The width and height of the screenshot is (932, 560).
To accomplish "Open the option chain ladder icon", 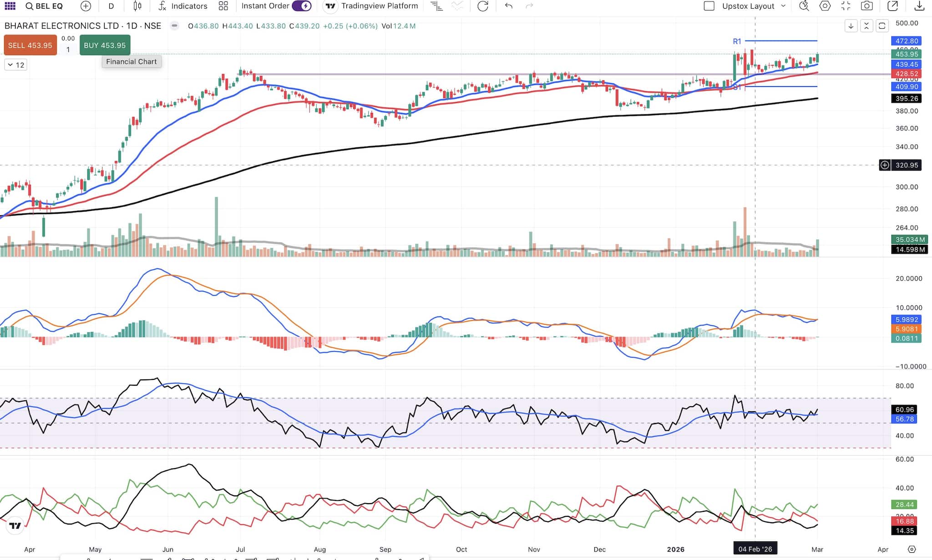I will (x=436, y=6).
